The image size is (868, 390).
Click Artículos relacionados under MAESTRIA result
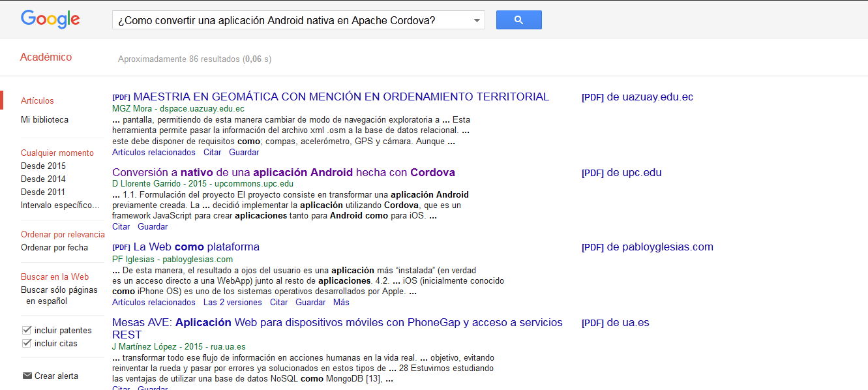154,153
